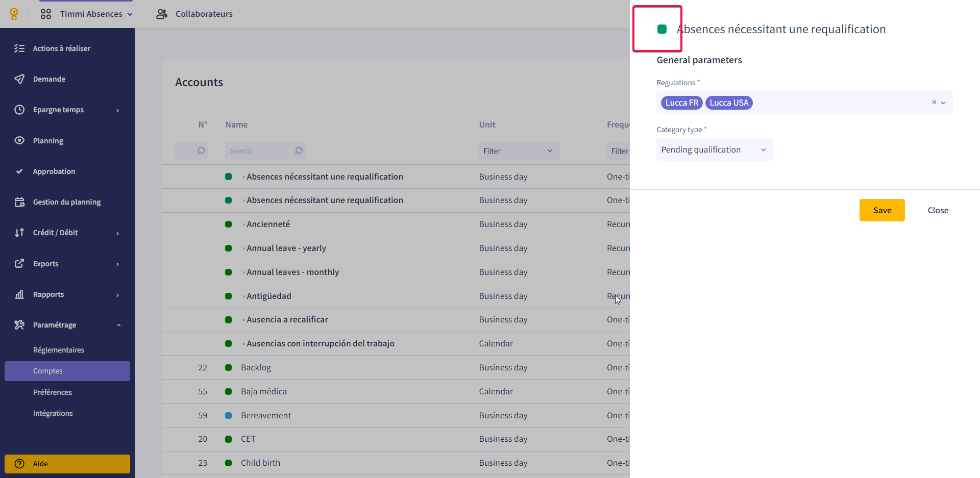Clear all selected regulations with the x

click(934, 102)
